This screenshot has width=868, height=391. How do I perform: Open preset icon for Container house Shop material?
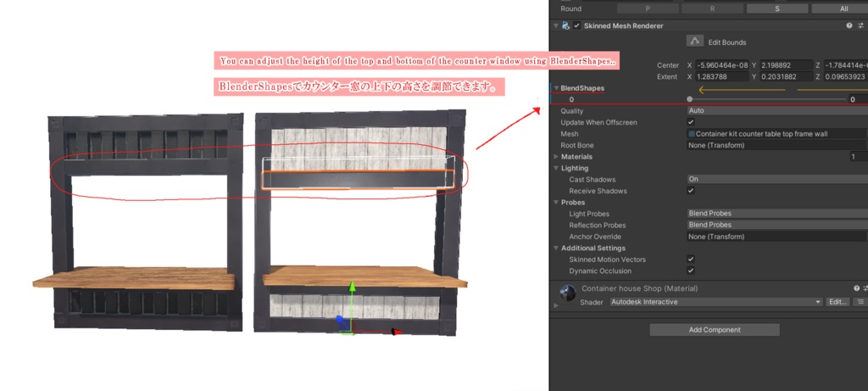coord(865,288)
